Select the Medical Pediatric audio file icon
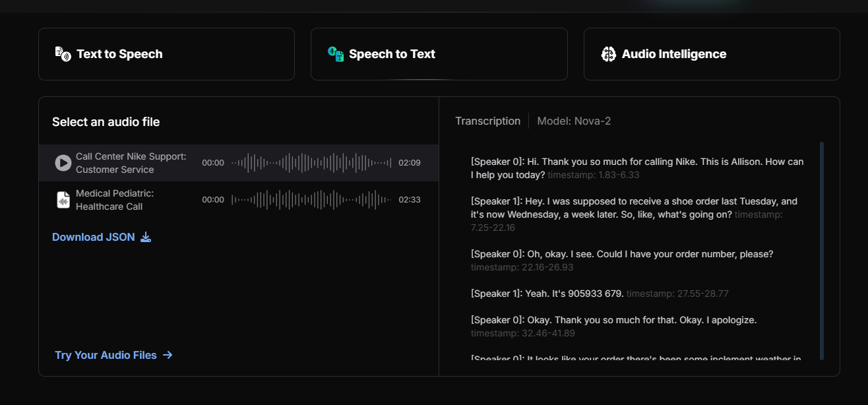868x405 pixels. pos(63,200)
